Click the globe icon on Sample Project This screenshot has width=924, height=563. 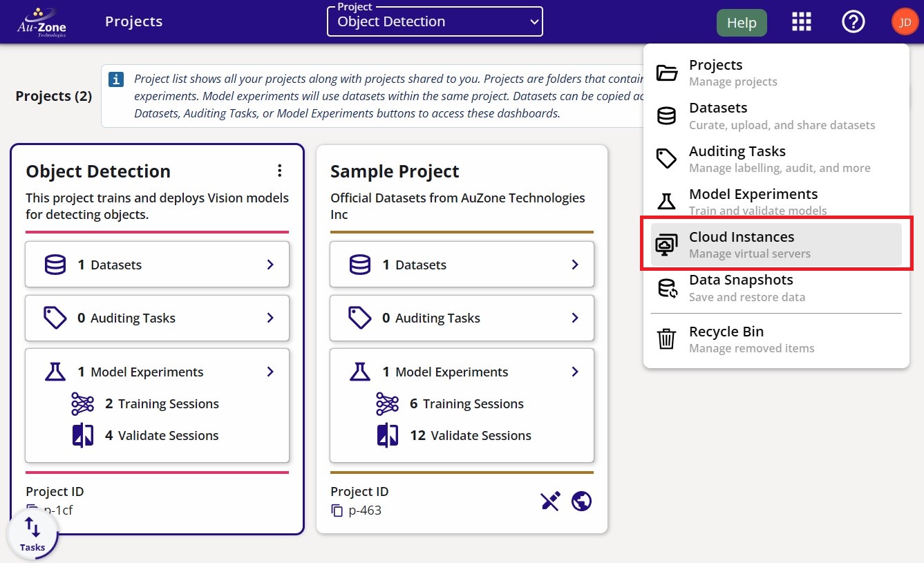(581, 501)
